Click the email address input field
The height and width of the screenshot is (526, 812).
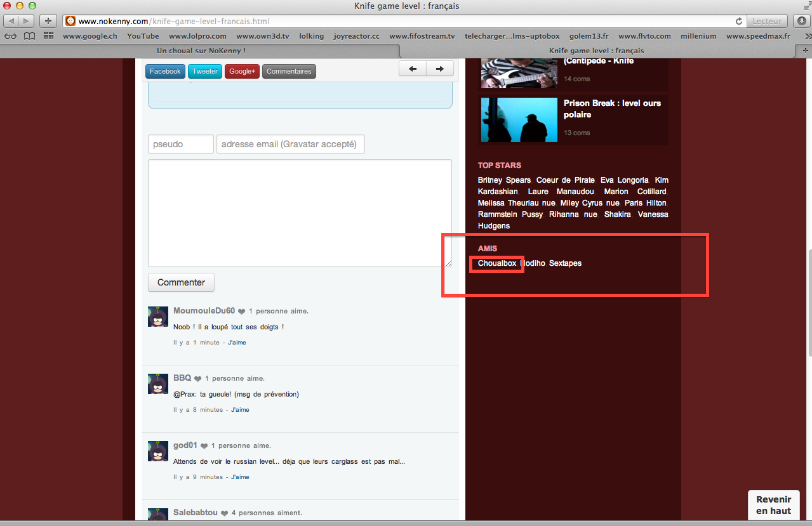point(290,144)
